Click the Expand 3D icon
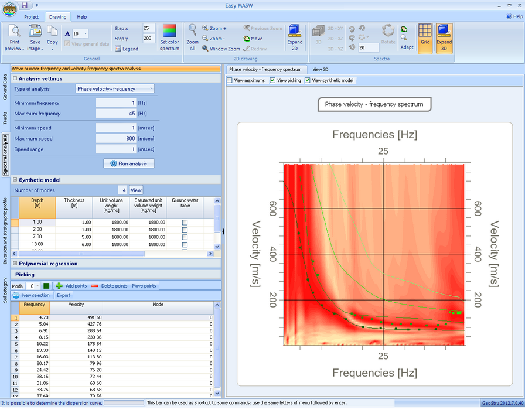Viewport: 525px width, 420px height. click(x=444, y=31)
